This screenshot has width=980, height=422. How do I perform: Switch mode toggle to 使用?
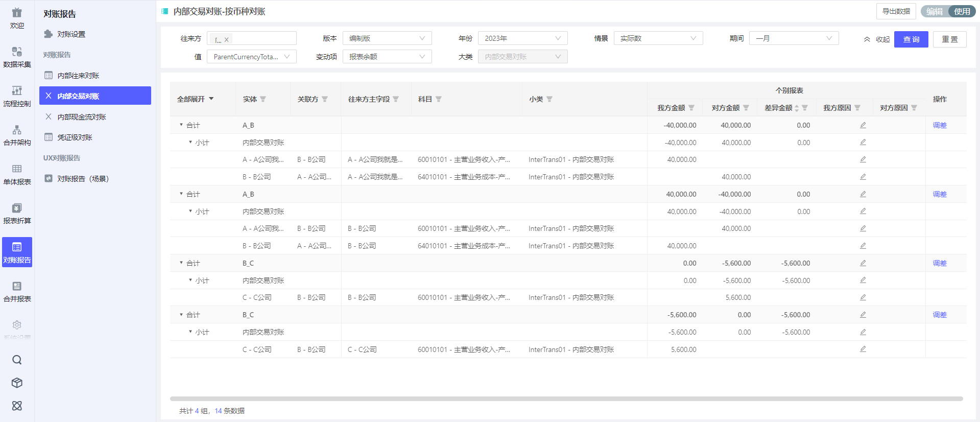coord(962,11)
